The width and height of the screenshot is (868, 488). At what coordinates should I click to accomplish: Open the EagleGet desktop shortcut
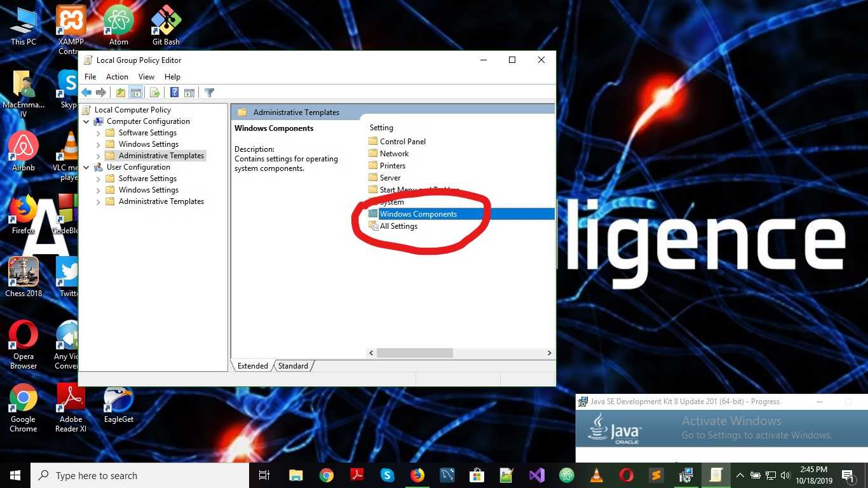pyautogui.click(x=119, y=403)
